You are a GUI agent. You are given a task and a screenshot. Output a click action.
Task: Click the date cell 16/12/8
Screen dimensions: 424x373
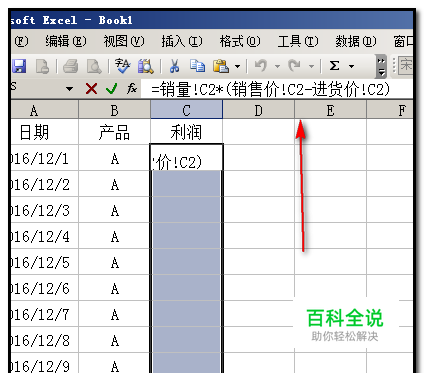45,340
